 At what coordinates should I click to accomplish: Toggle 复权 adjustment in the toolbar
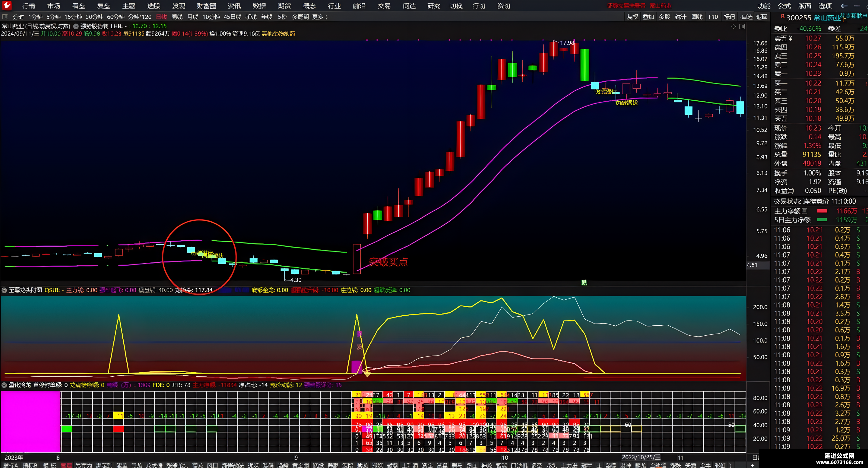[633, 17]
